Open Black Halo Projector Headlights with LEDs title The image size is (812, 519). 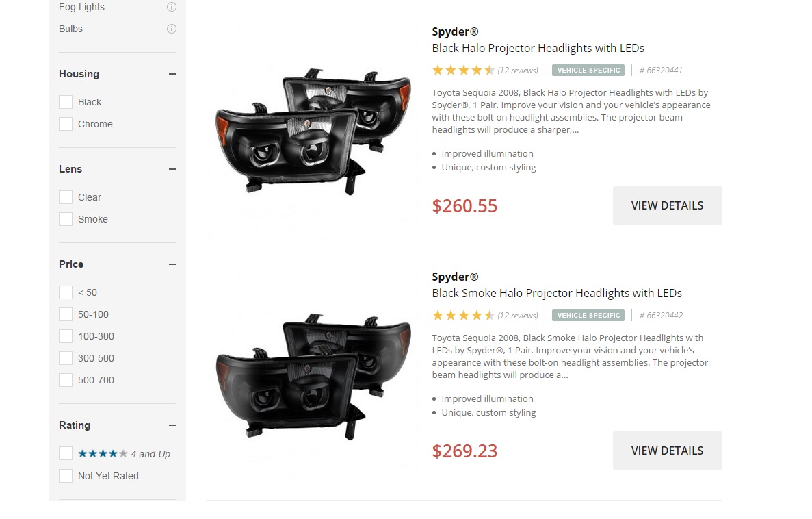[x=538, y=48]
